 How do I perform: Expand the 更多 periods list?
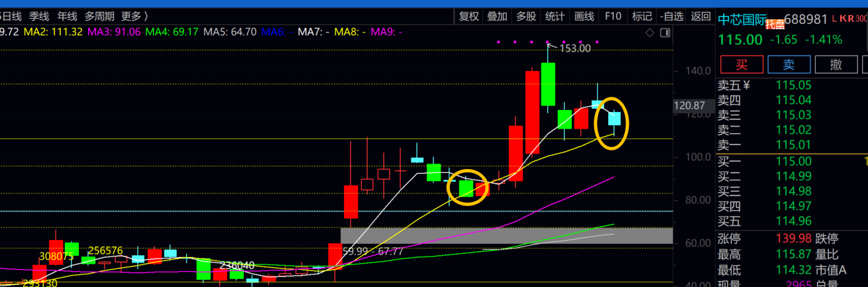[x=135, y=16]
